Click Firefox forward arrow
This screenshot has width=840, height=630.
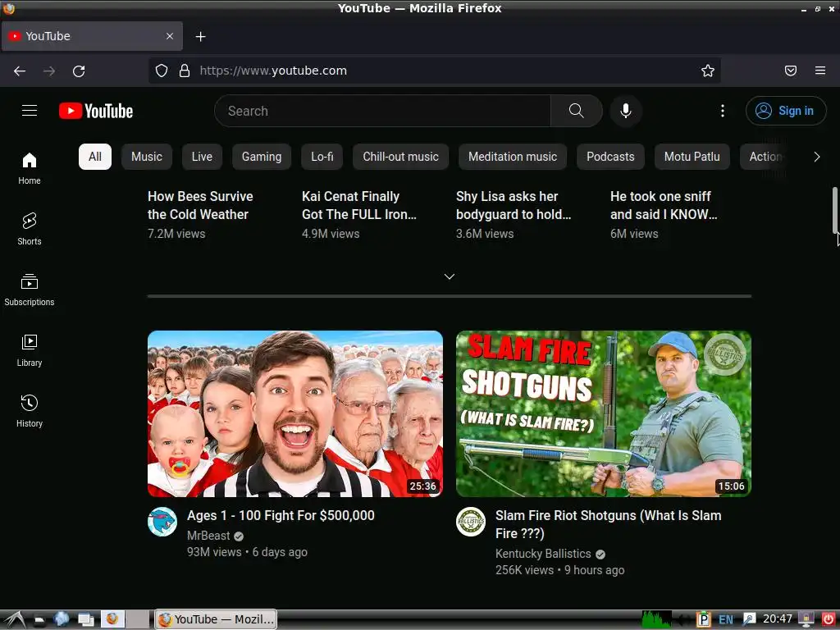pyautogui.click(x=49, y=71)
